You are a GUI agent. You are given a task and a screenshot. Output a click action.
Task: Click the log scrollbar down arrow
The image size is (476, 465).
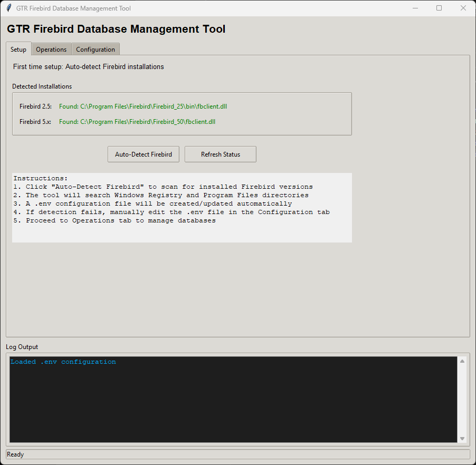pyautogui.click(x=462, y=438)
